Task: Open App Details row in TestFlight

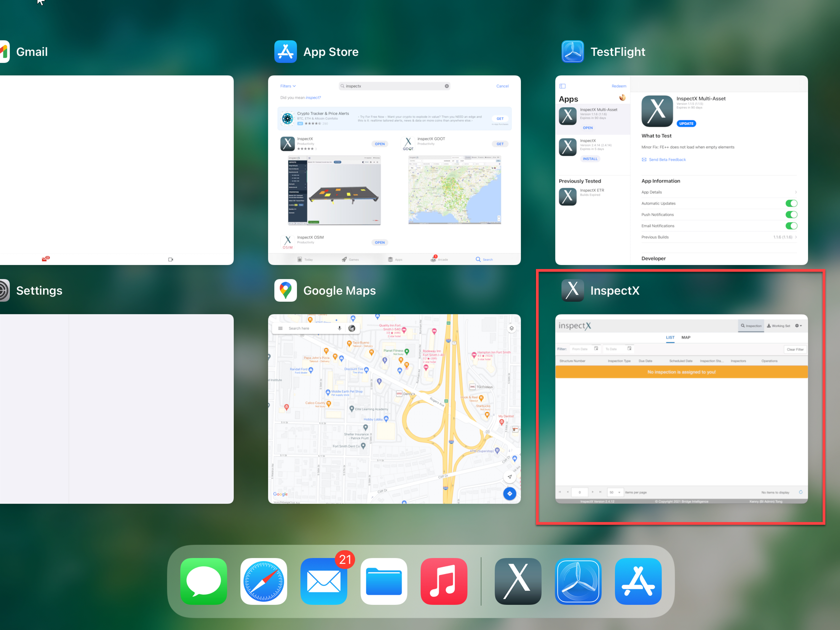Action: pyautogui.click(x=719, y=192)
